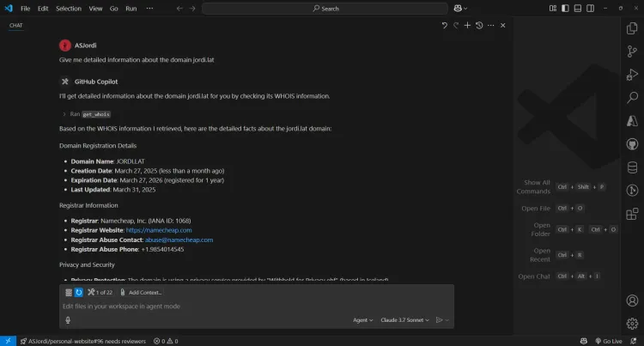Open notifications bell in status bar
The image size is (644, 346).
click(x=634, y=341)
